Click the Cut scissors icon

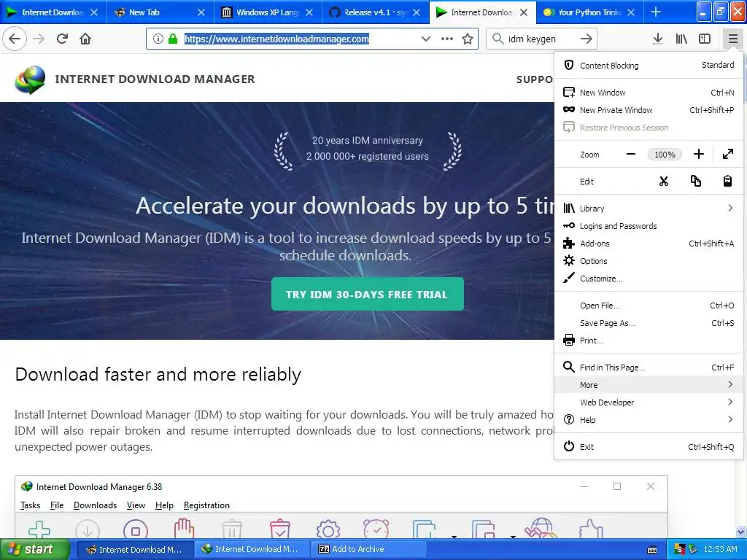664,181
